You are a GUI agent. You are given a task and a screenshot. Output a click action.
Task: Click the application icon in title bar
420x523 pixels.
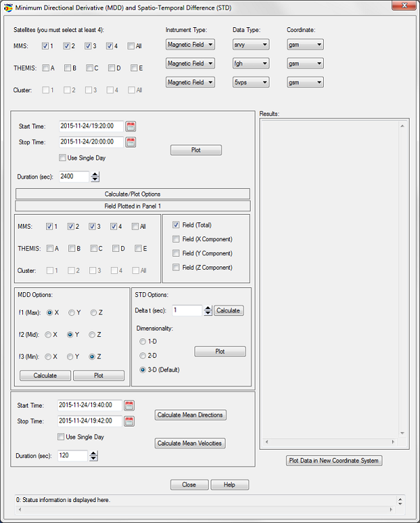click(8, 6)
